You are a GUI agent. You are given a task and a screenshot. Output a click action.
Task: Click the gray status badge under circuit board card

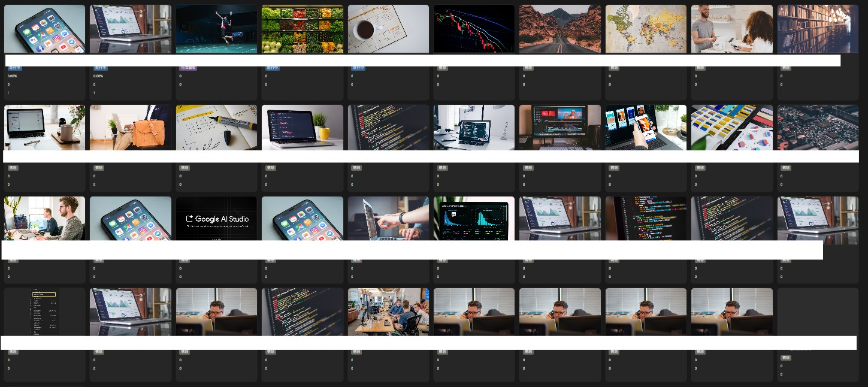coord(786,168)
